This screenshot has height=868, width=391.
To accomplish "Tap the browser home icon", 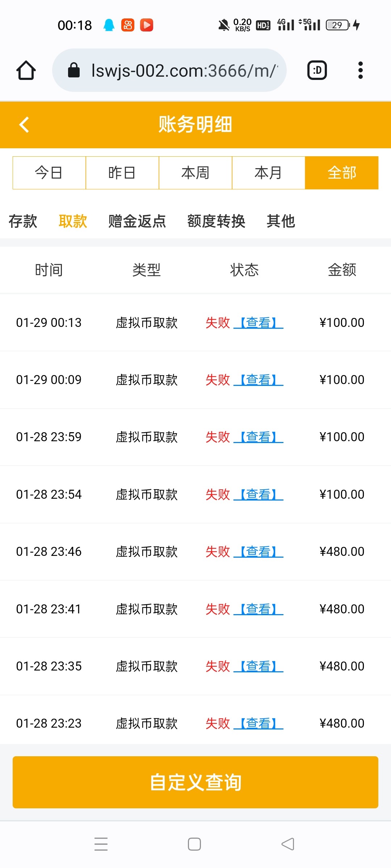I will (26, 70).
